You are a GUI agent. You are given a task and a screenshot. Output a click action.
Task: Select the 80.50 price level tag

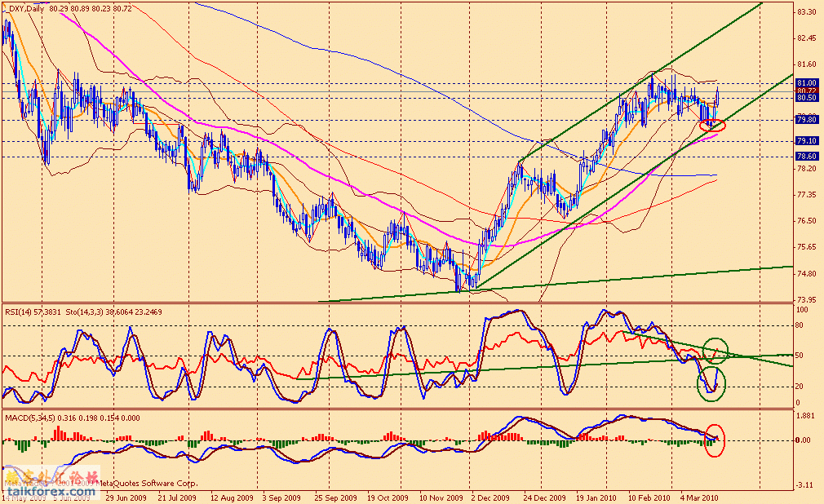(806, 97)
